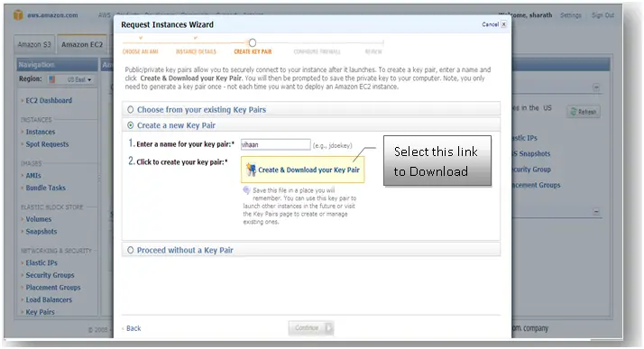Click the key icon in Create & Download button
This screenshot has width=644, height=349.
coord(251,170)
